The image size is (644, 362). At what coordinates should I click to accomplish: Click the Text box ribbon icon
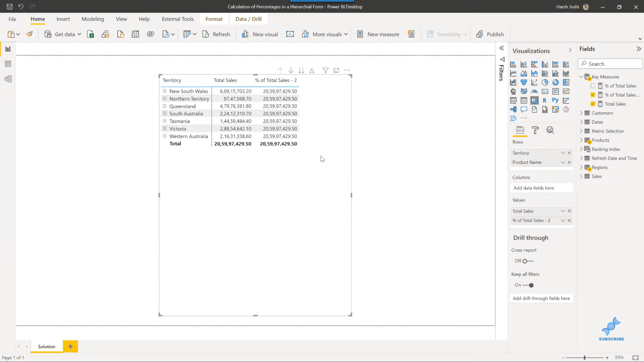click(290, 34)
